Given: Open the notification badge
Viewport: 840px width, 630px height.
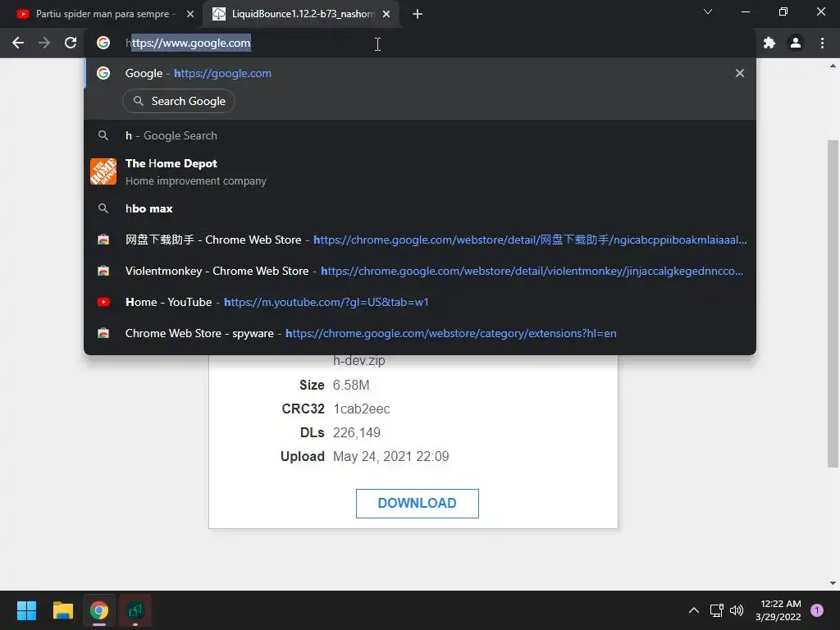Looking at the screenshot, I should 817,610.
